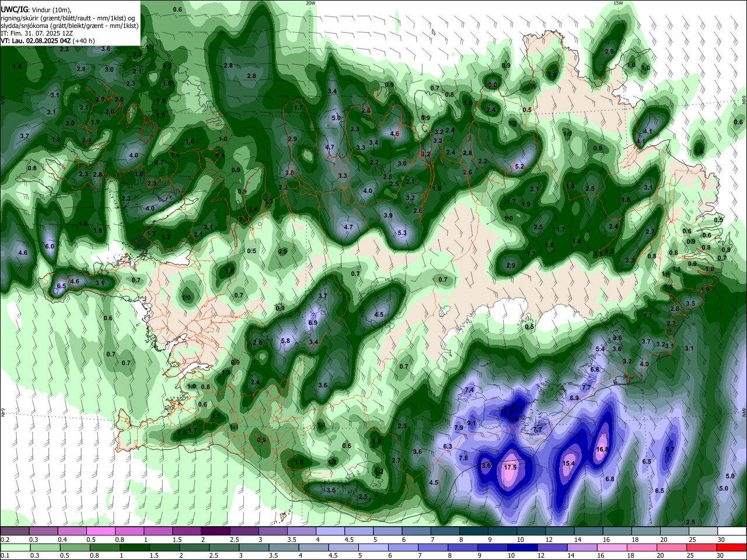Select the 6.0 value label
747x560 pixels.
click(50, 246)
